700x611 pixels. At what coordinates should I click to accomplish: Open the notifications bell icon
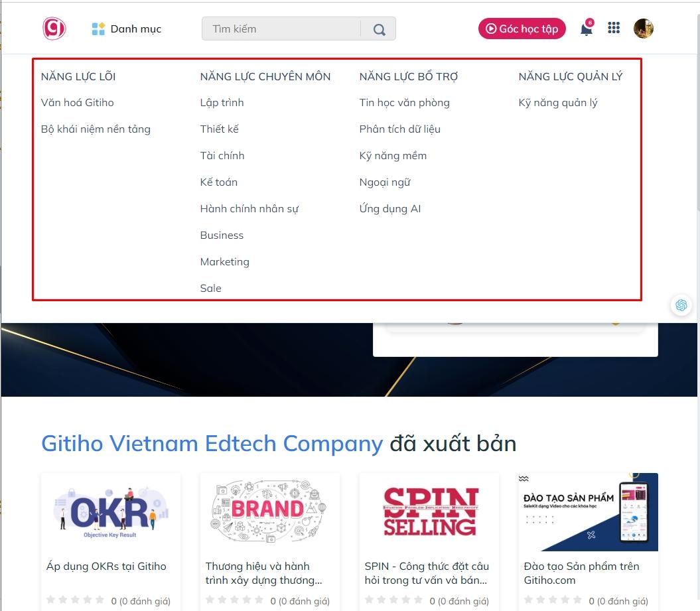coord(587,29)
